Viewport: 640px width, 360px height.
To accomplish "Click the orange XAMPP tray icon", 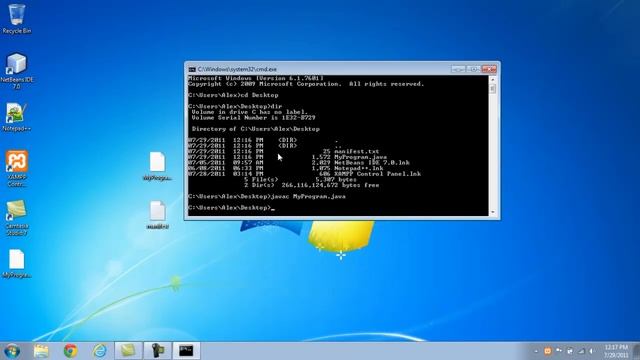I will (547, 351).
